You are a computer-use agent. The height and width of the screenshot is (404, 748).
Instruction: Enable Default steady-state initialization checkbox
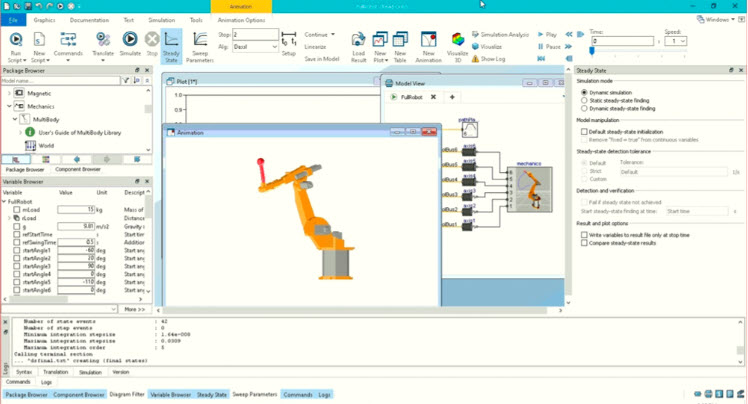(x=584, y=131)
